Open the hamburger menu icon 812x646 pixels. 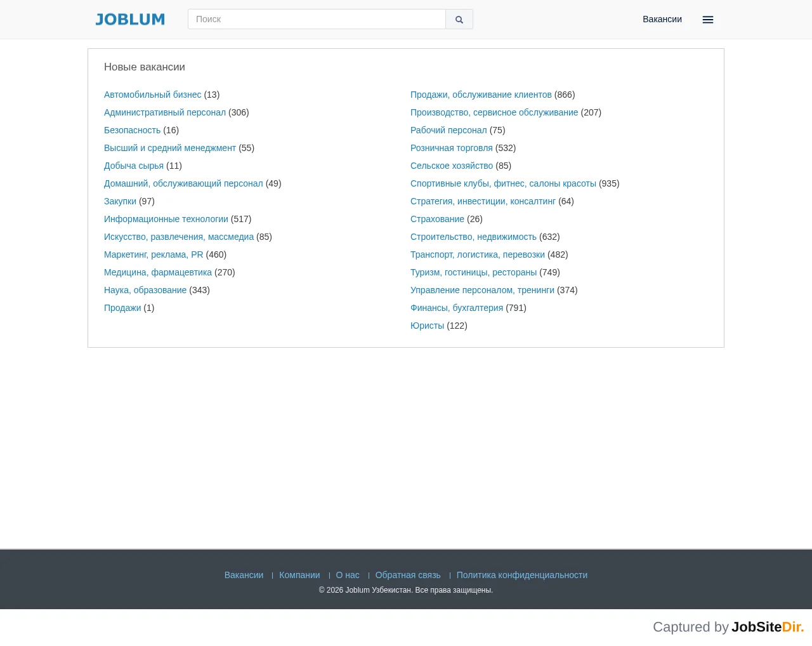(x=708, y=20)
